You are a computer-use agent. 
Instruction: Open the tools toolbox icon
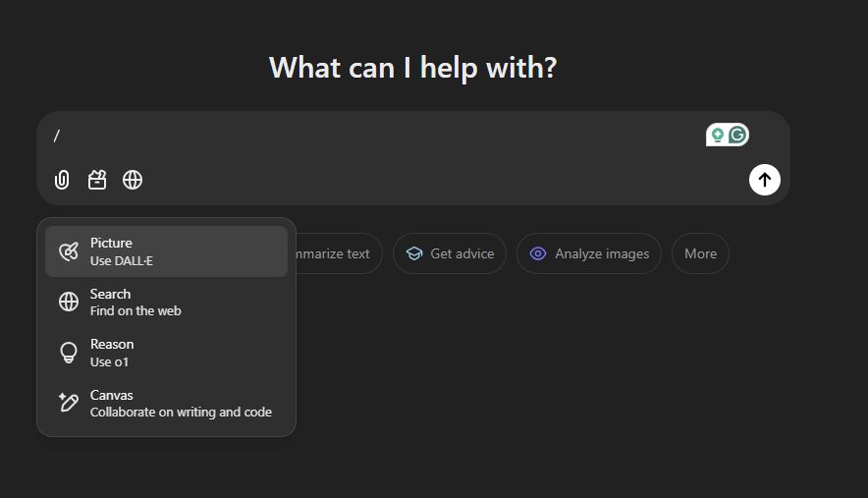pyautogui.click(x=97, y=180)
